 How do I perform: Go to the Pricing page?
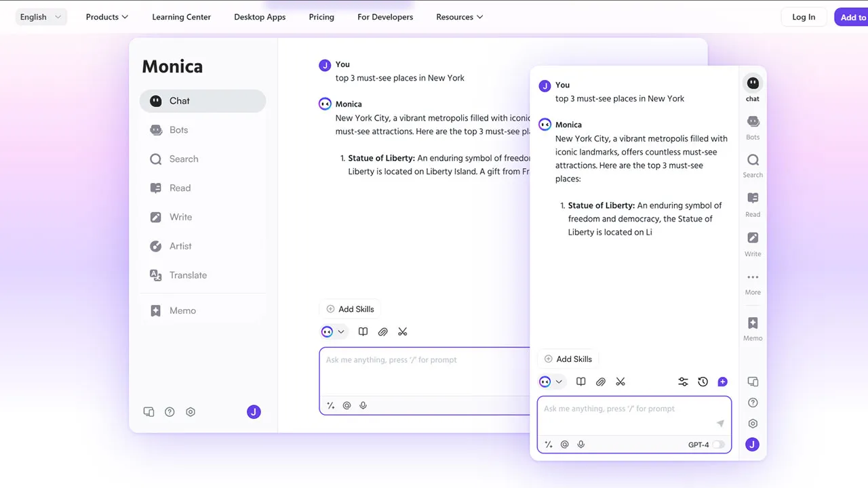click(x=321, y=17)
